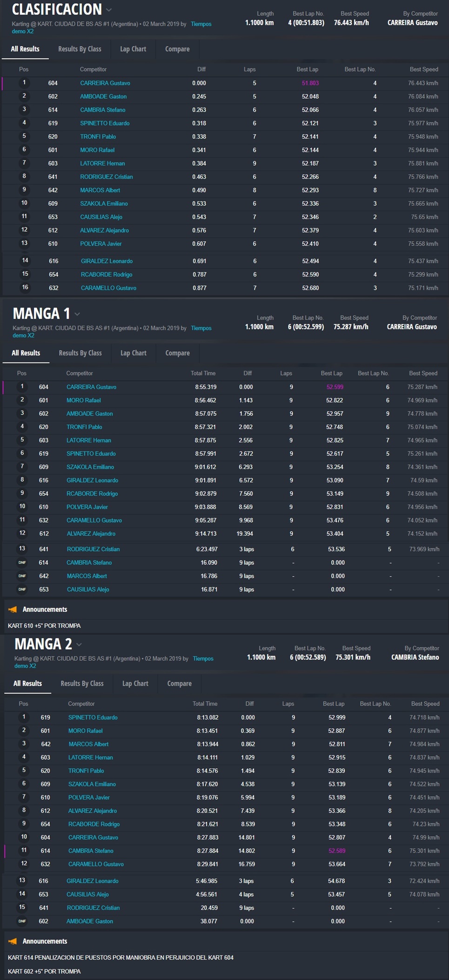The image size is (449, 980).
Task: Click Total Time column header in MANGA 1
Action: 203,373
